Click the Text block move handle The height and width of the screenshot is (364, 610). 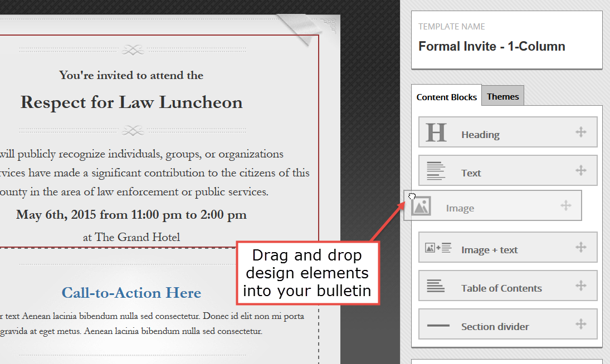click(580, 170)
